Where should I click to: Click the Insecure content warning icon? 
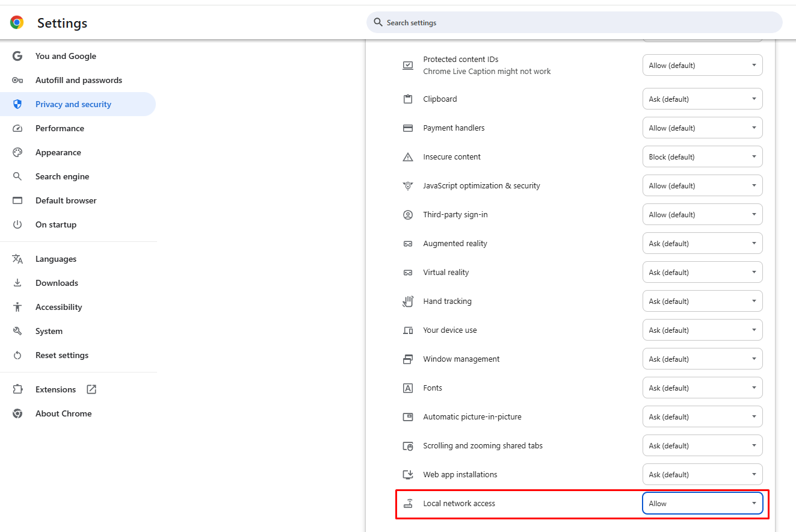408,157
